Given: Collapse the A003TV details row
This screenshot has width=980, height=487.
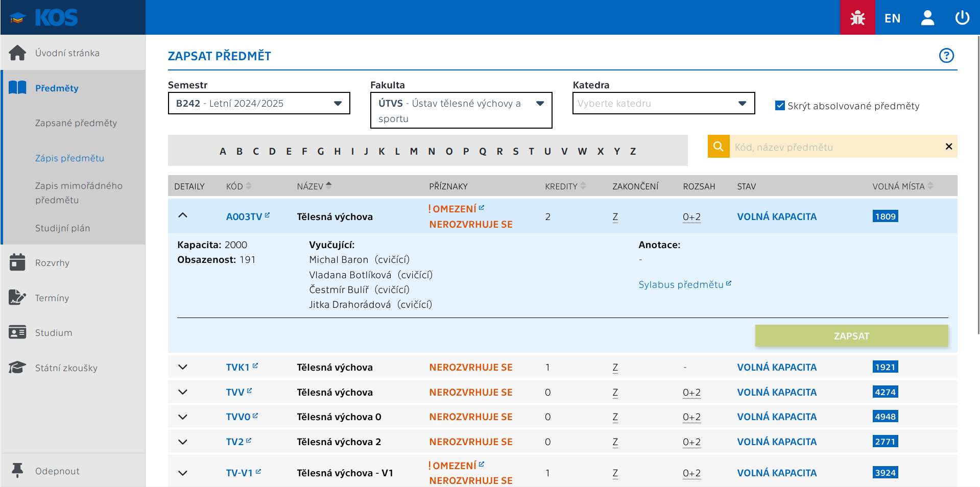Looking at the screenshot, I should [x=183, y=215].
